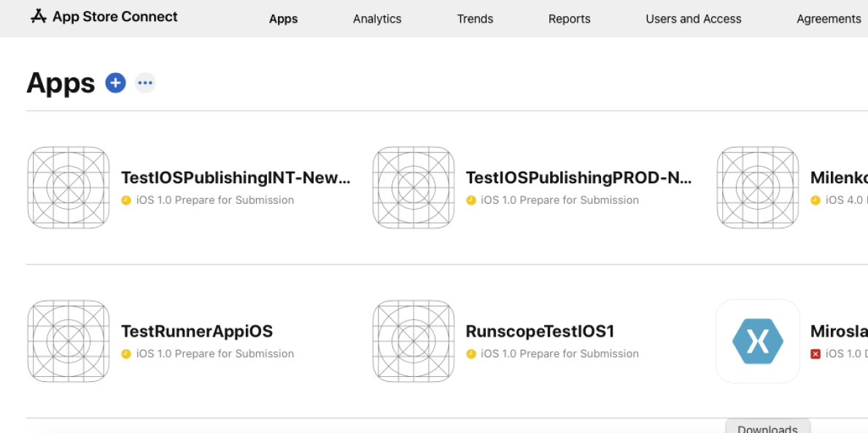
Task: Click the Downloads button at bottom
Action: 768,427
